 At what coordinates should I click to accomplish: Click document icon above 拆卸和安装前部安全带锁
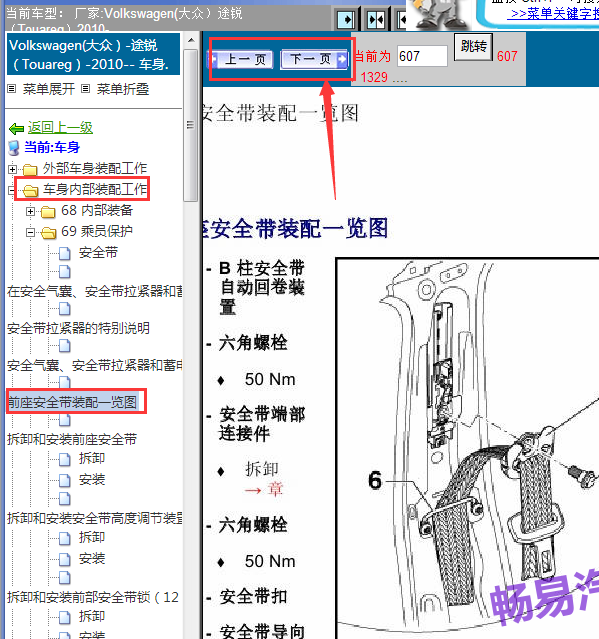[64, 577]
